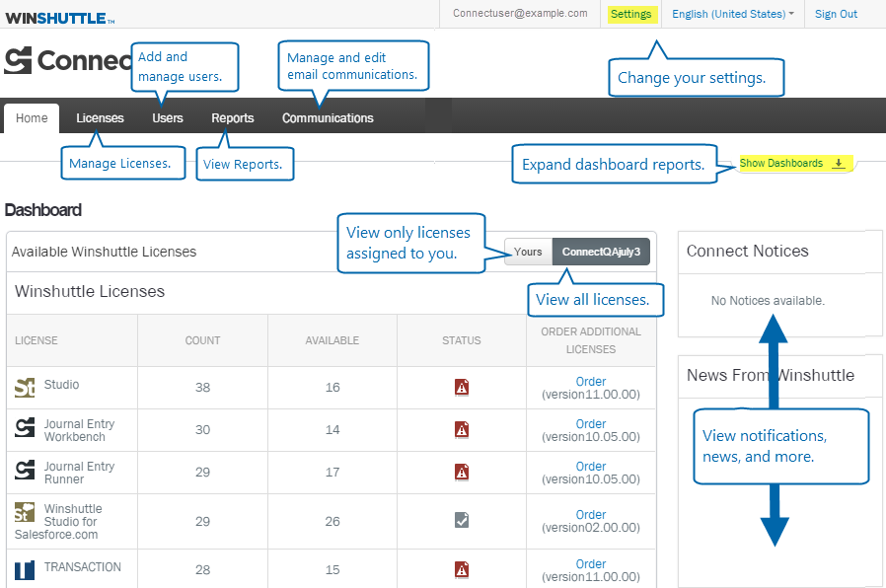Switch to the Reports tab
The width and height of the screenshot is (886, 588).
pyautogui.click(x=232, y=118)
